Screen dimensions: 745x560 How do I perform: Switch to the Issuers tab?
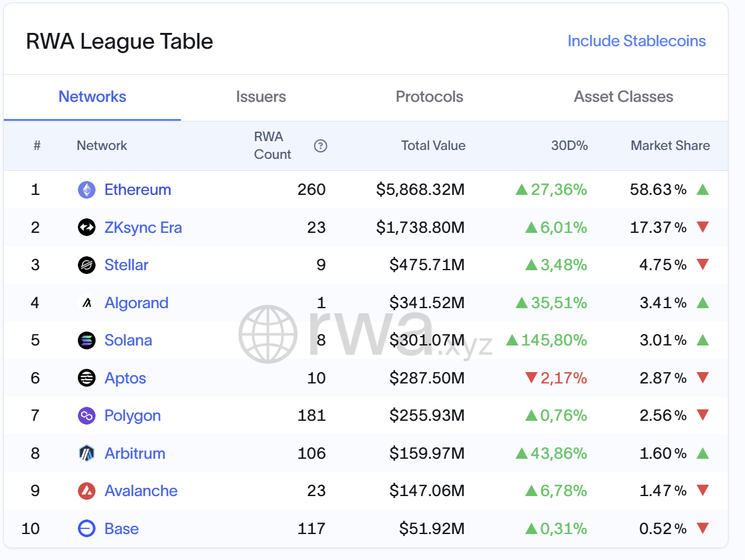click(x=261, y=97)
